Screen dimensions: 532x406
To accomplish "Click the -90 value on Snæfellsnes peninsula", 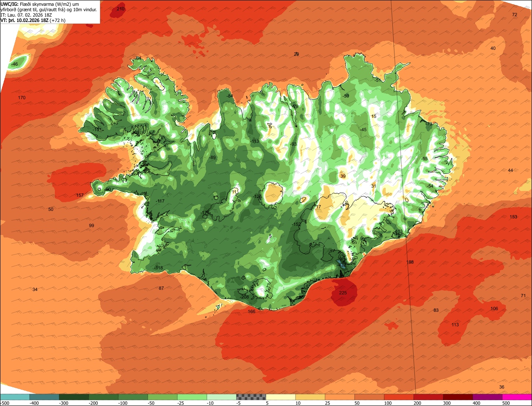I will [108, 189].
